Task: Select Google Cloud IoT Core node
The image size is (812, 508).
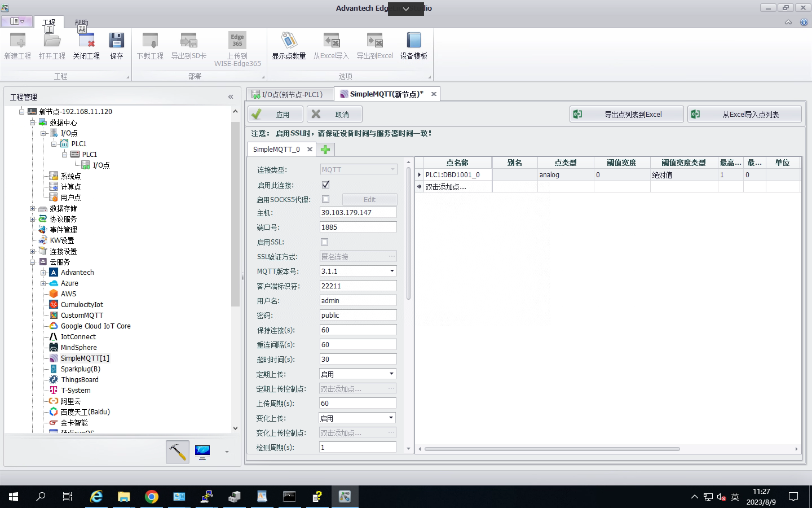Action: click(x=95, y=326)
